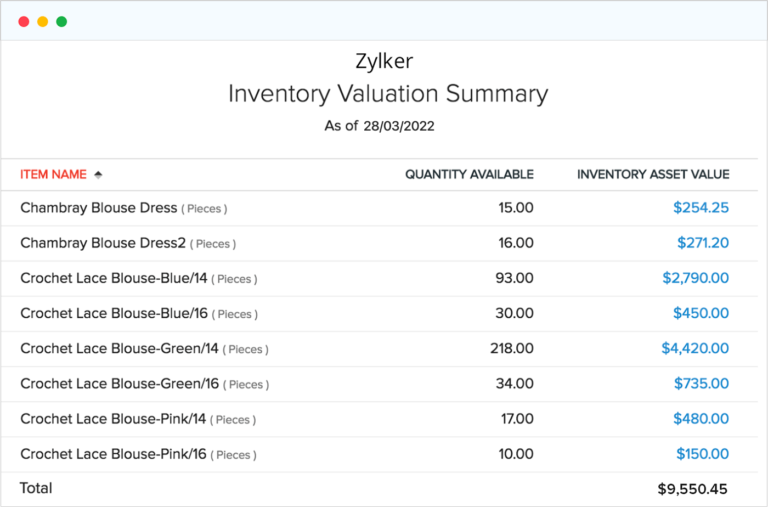The width and height of the screenshot is (768, 507).
Task: Click the total value $9,550.45
Action: 693,489
